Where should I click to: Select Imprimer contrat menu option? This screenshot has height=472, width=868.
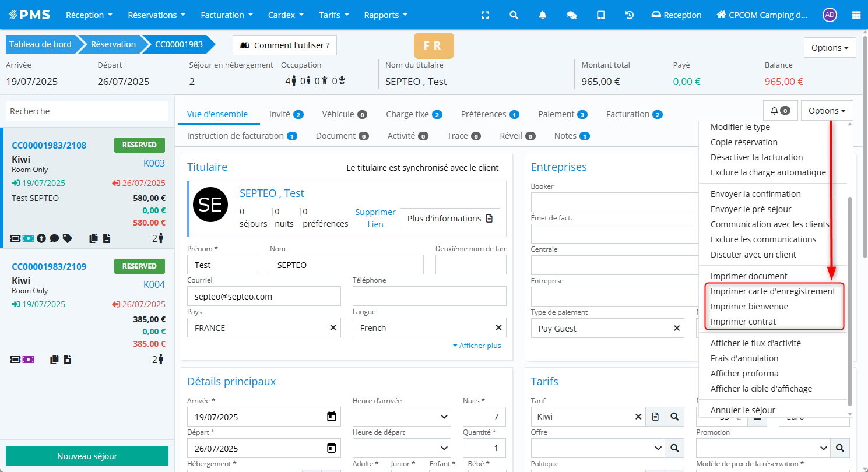pos(743,322)
